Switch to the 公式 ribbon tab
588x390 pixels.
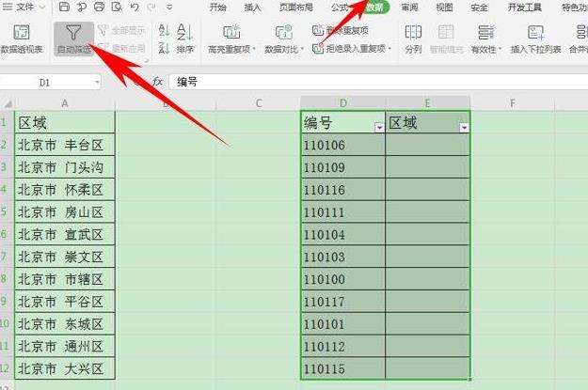click(340, 7)
